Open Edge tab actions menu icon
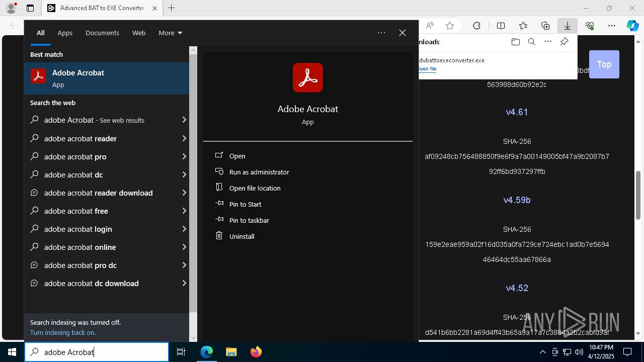Image resolution: width=644 pixels, height=362 pixels. click(30, 8)
